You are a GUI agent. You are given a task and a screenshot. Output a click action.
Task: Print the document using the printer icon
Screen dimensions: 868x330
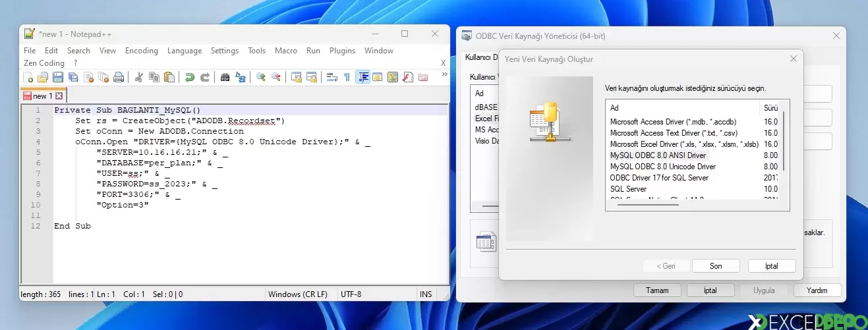119,77
